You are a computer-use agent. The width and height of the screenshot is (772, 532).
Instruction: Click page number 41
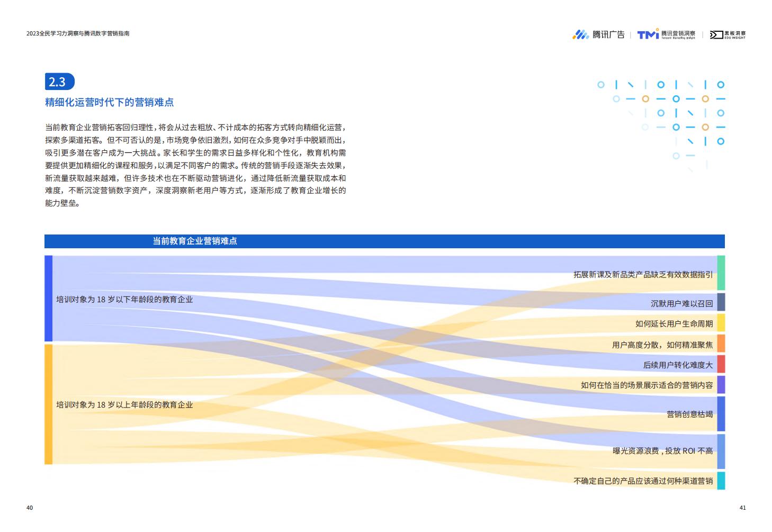tap(742, 508)
